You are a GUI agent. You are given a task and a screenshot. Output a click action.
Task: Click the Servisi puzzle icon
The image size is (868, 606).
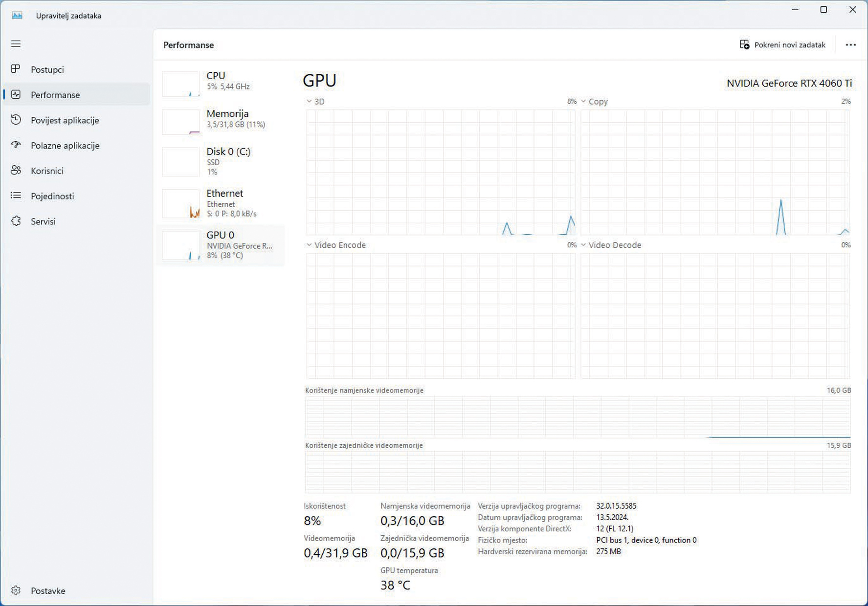tap(16, 221)
